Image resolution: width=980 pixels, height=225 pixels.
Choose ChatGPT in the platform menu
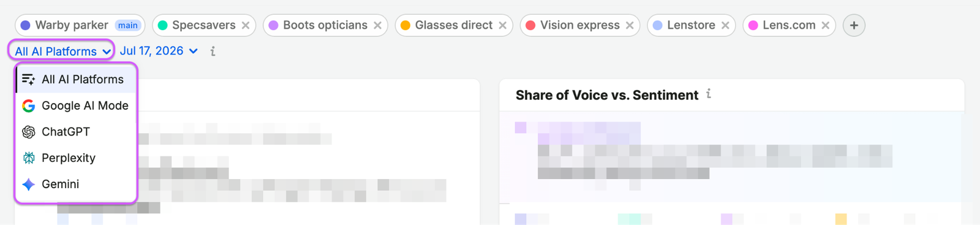(x=76, y=132)
